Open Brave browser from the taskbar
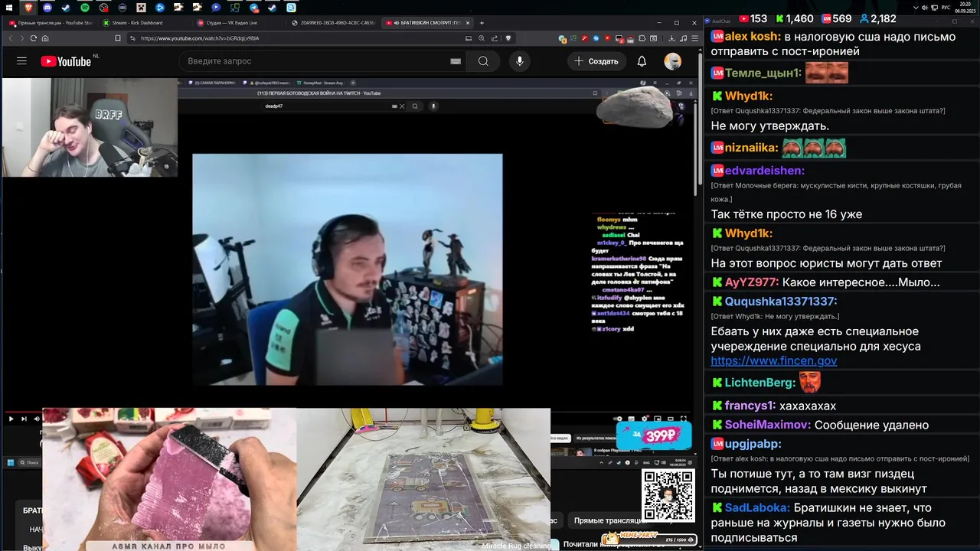 [x=28, y=7]
